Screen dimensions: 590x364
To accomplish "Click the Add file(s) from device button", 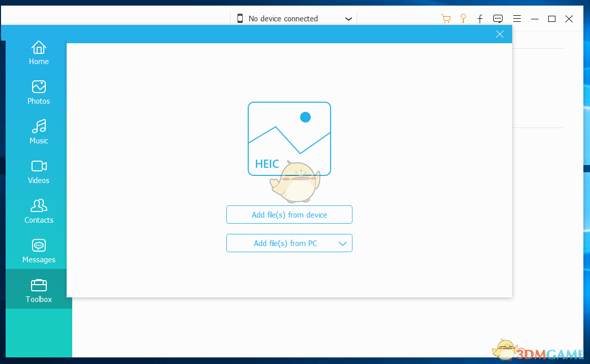I will pyautogui.click(x=289, y=215).
